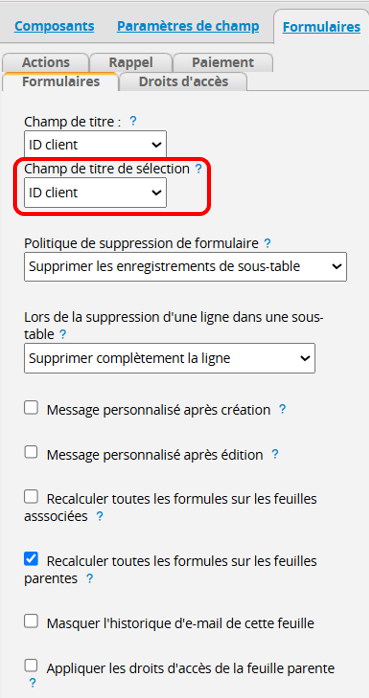The width and height of the screenshot is (369, 698).
Task: Enable Message personnalisé après création checkbox
Action: 31,408
